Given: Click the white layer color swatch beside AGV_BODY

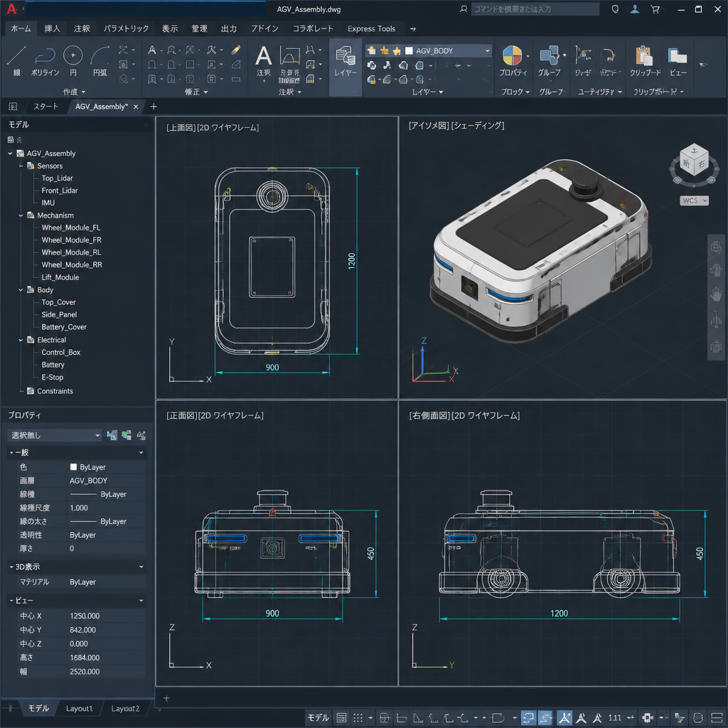Looking at the screenshot, I should tap(409, 50).
